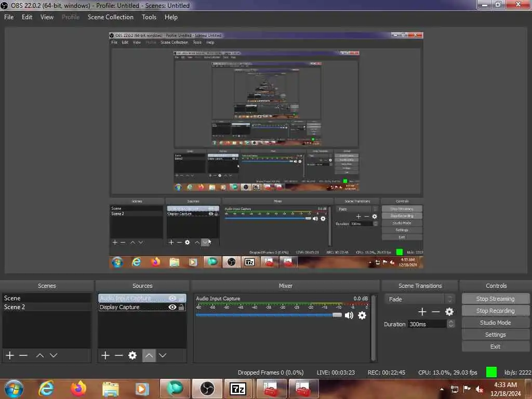Screen dimensions: 532x399
Task: Mute Audio Input Capture speaker icon
Action: (x=349, y=315)
